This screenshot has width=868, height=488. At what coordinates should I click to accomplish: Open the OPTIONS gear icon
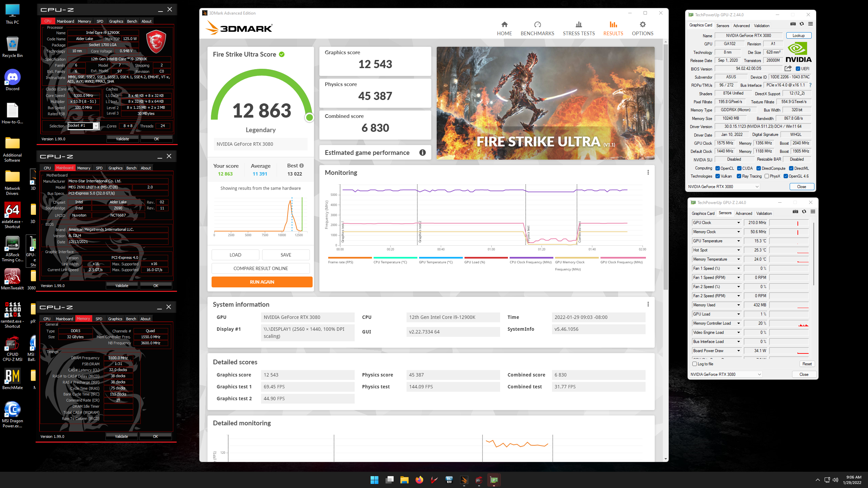(643, 24)
